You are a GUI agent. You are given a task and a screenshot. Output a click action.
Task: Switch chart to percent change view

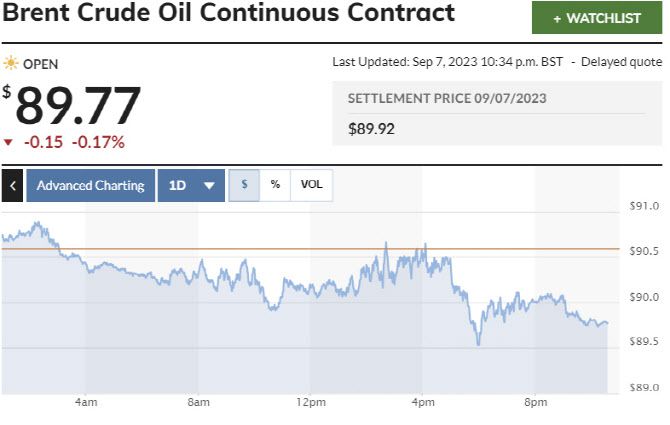click(275, 185)
